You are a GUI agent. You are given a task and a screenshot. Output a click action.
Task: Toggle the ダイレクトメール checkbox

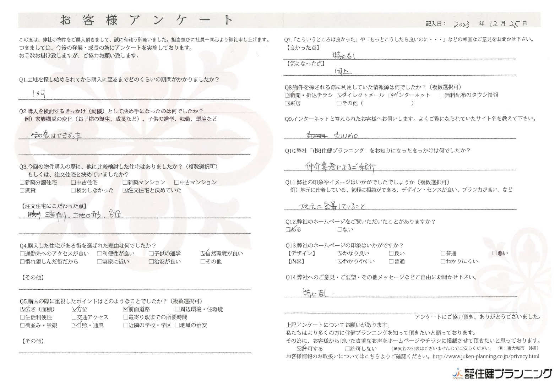pyautogui.click(x=339, y=95)
